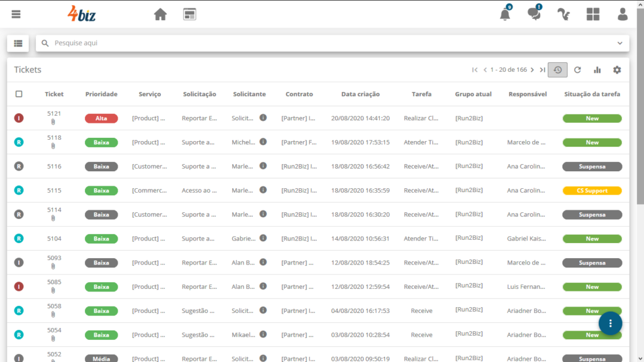Click the date 04/08/2020 16:17:53
The height and width of the screenshot is (362, 644).
[360, 311]
